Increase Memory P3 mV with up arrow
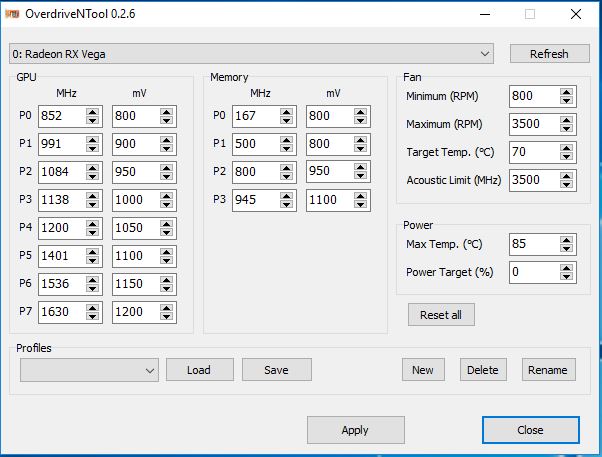 [x=361, y=196]
